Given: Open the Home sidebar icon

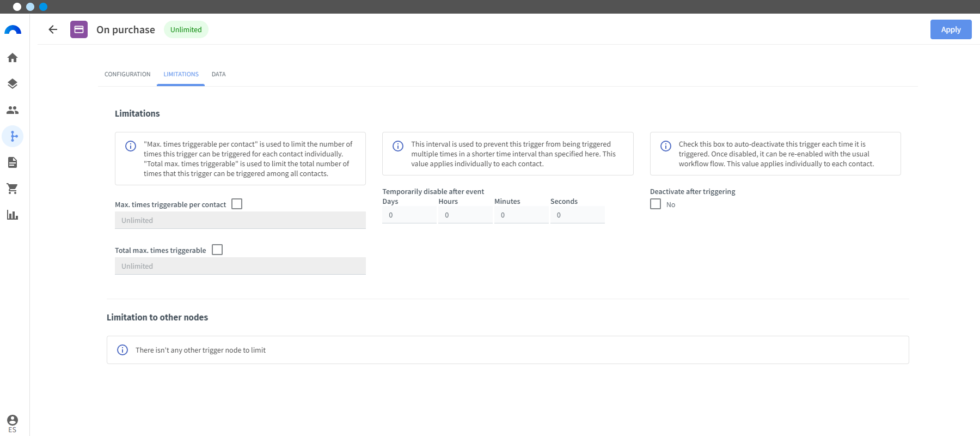Looking at the screenshot, I should (x=13, y=58).
